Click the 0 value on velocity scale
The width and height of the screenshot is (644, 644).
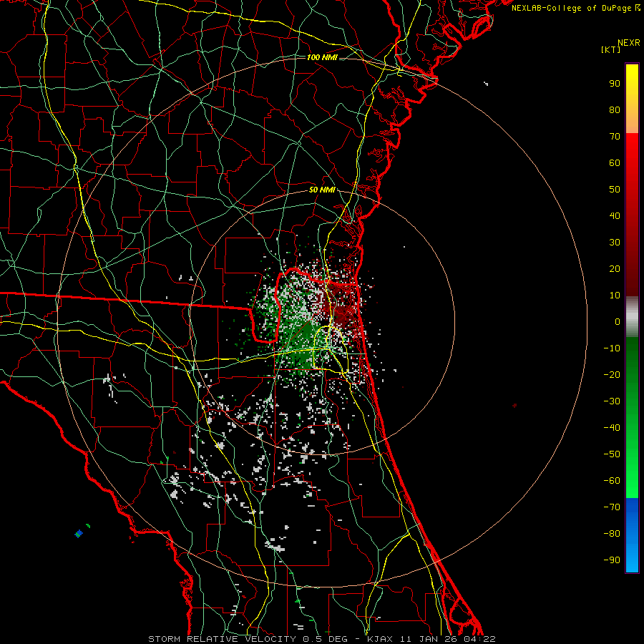[x=618, y=322]
